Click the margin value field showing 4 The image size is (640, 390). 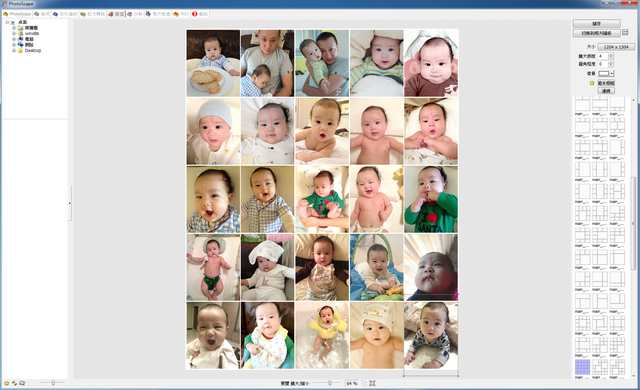602,56
